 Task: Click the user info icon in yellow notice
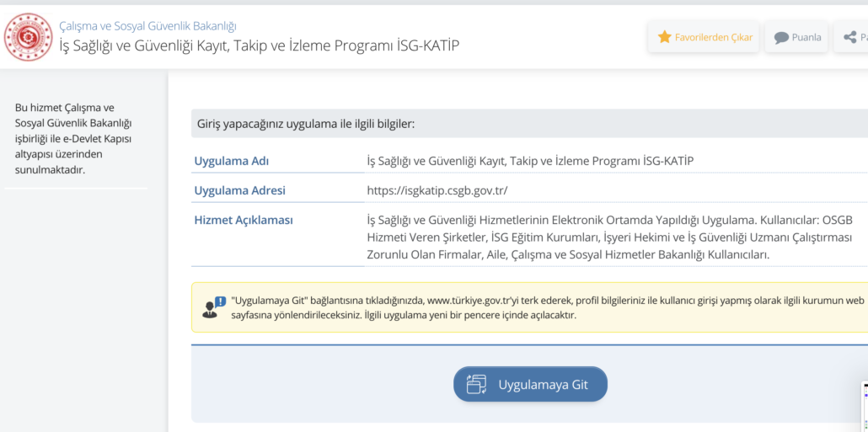coord(213,307)
